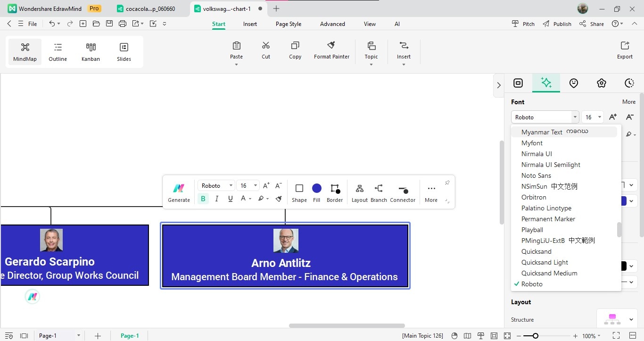Toggle Italic in floating toolbar
Viewport: 644px width, 341px height.
click(x=217, y=199)
